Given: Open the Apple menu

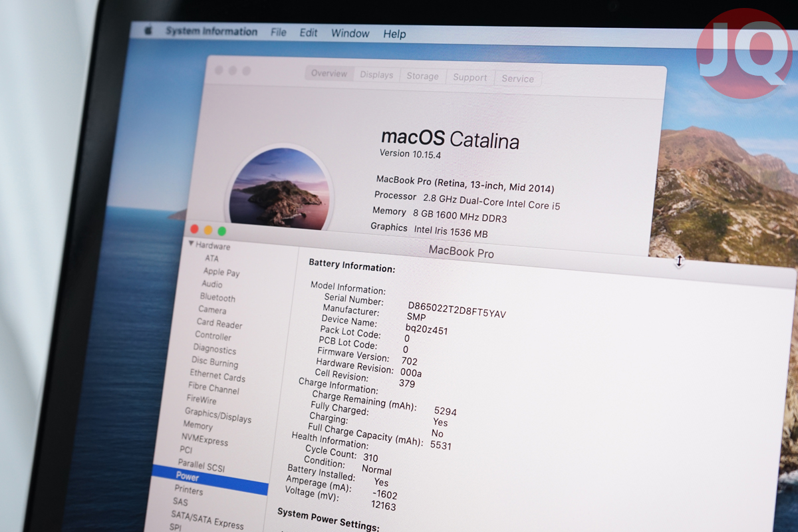Looking at the screenshot, I should (148, 30).
